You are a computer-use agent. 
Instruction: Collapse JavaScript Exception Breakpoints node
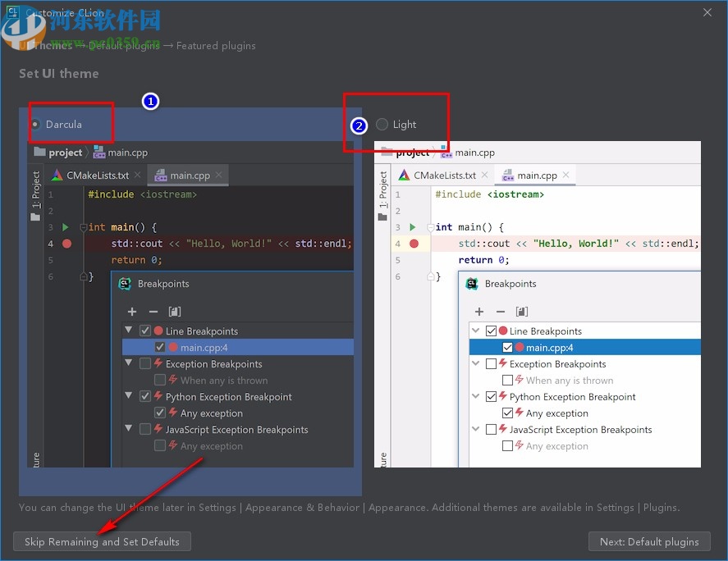[129, 429]
